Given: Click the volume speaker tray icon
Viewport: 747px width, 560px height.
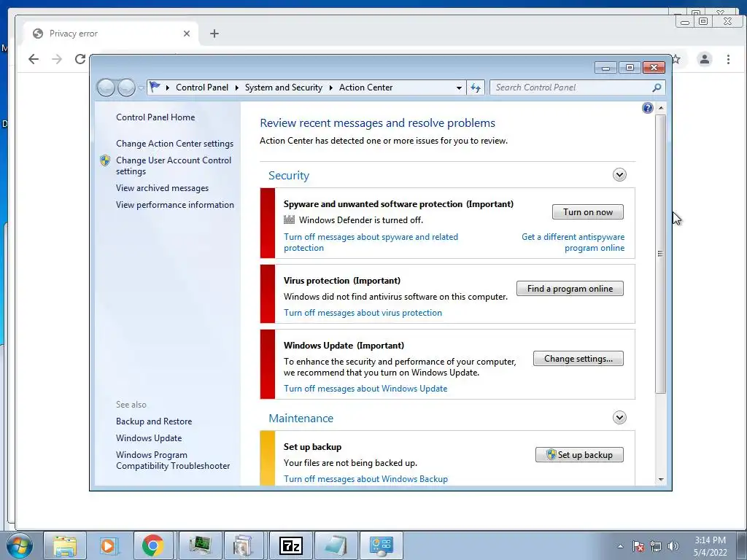Looking at the screenshot, I should coord(673,546).
